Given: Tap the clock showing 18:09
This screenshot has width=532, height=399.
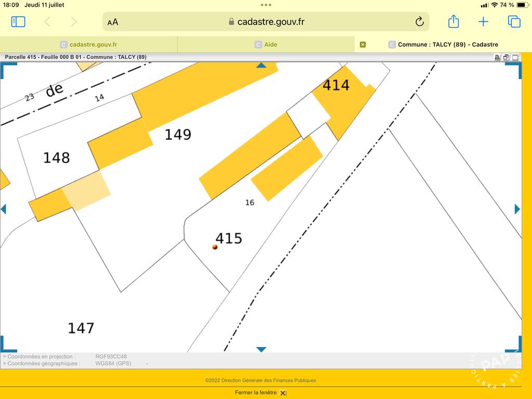Looking at the screenshot, I should 11,5.
